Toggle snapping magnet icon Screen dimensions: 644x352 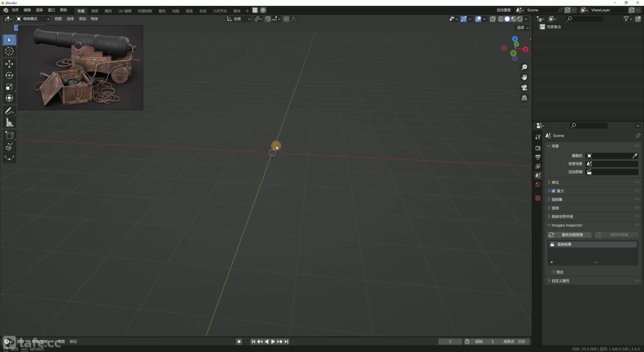click(268, 19)
